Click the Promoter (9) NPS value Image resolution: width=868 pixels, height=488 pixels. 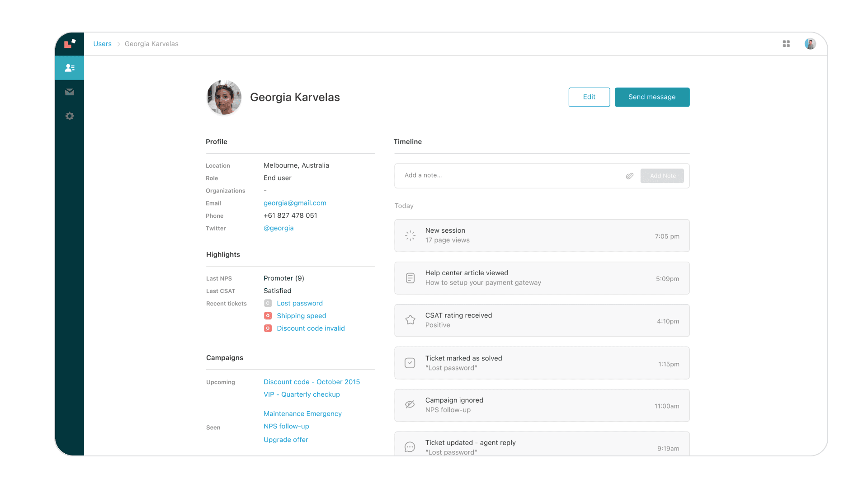(284, 278)
